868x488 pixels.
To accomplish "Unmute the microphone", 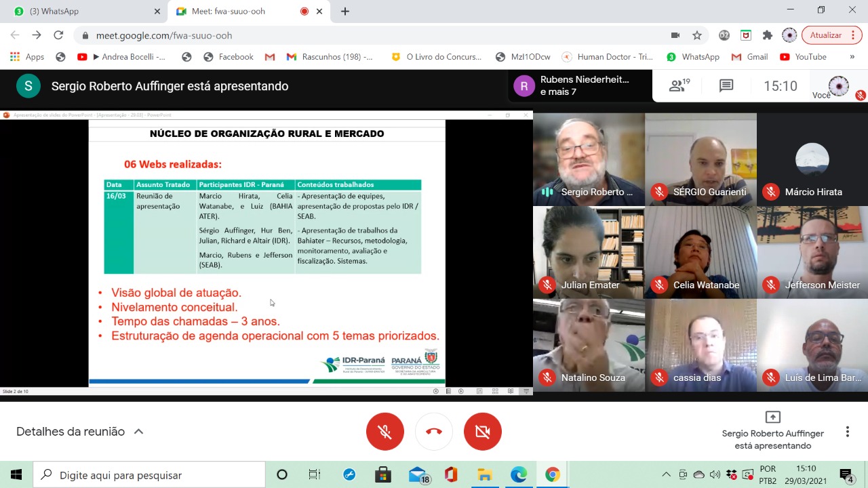I will click(384, 432).
